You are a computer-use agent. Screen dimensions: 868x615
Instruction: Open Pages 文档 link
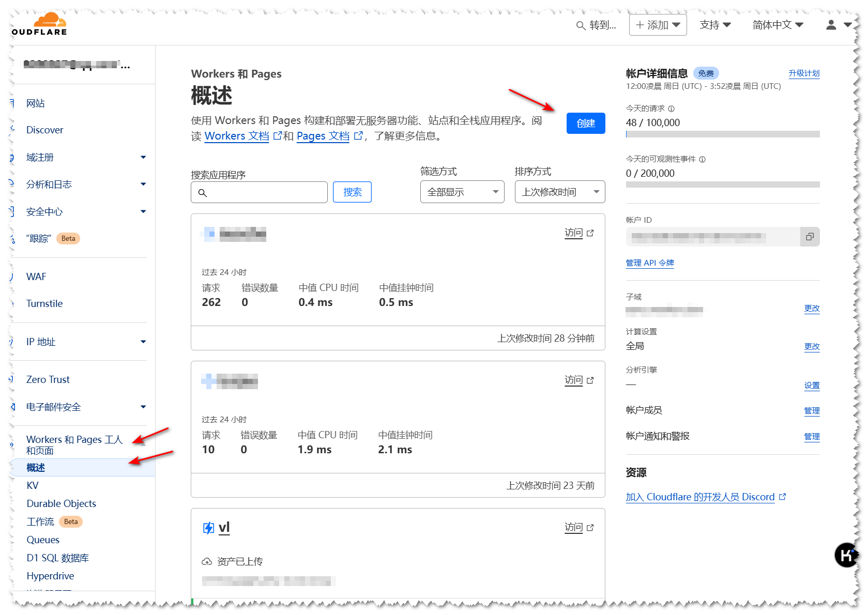click(x=323, y=136)
